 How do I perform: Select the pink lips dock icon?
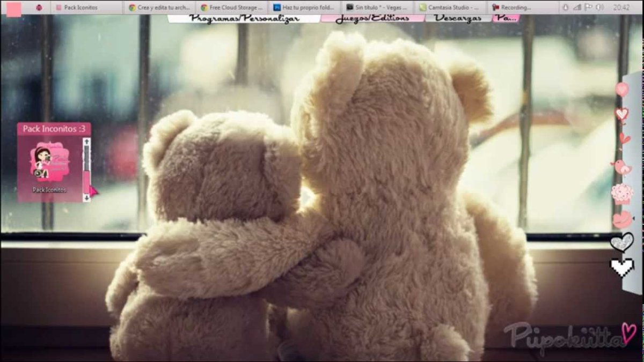[x=622, y=219]
